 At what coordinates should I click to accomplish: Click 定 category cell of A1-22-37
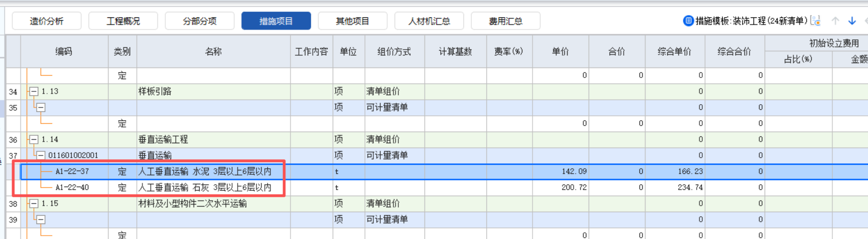122,172
